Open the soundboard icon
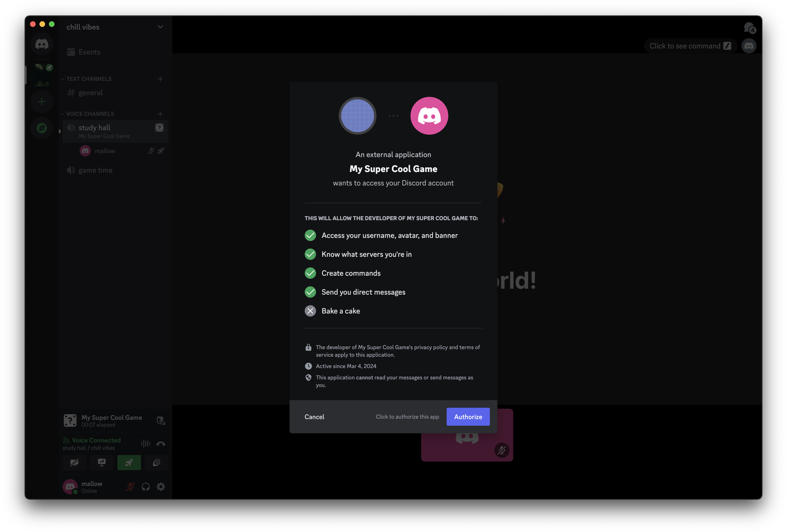 [x=156, y=462]
